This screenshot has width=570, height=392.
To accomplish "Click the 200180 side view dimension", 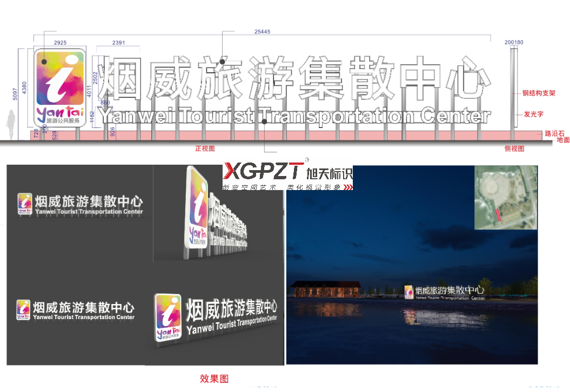I will tap(514, 42).
